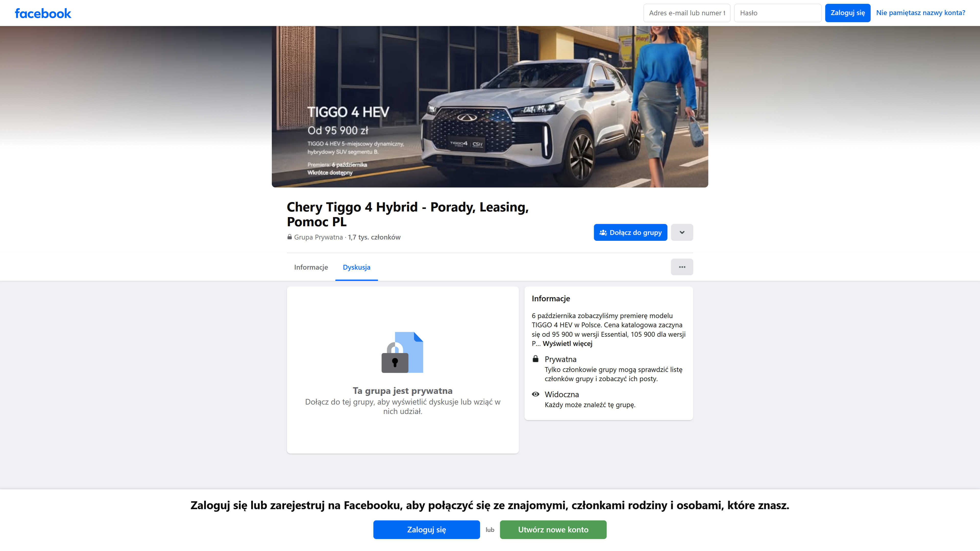
Task: Click the large padlock document illustration
Action: [402, 353]
